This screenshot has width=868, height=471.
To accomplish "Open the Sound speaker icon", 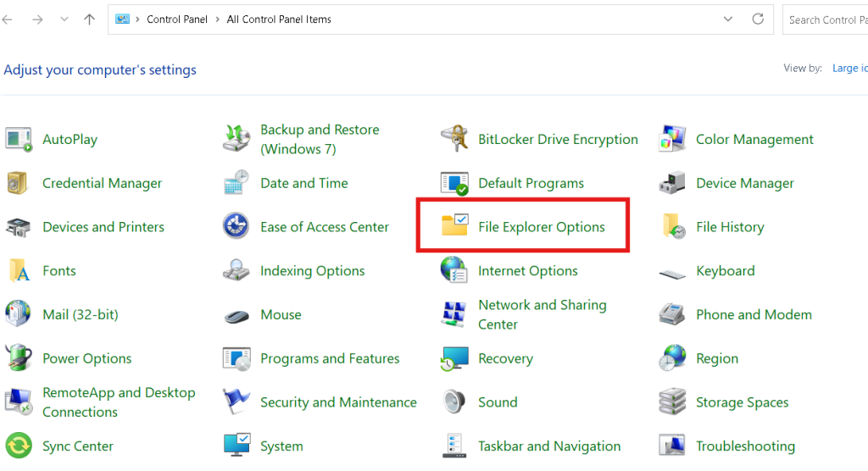I will [x=454, y=402].
